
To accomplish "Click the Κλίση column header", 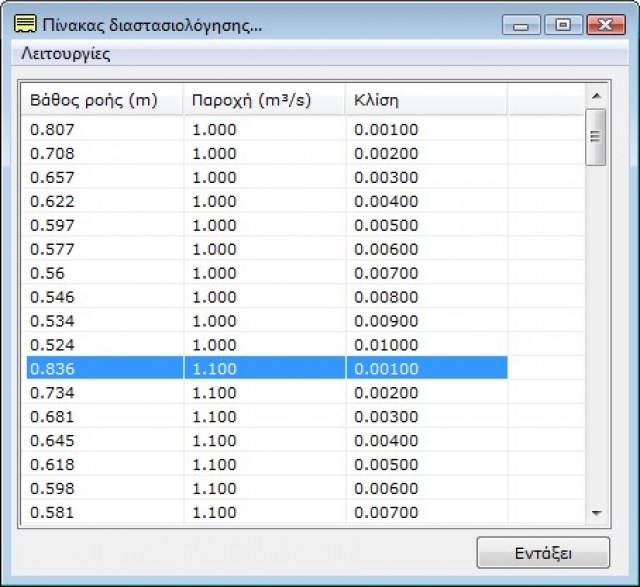I will click(x=426, y=100).
